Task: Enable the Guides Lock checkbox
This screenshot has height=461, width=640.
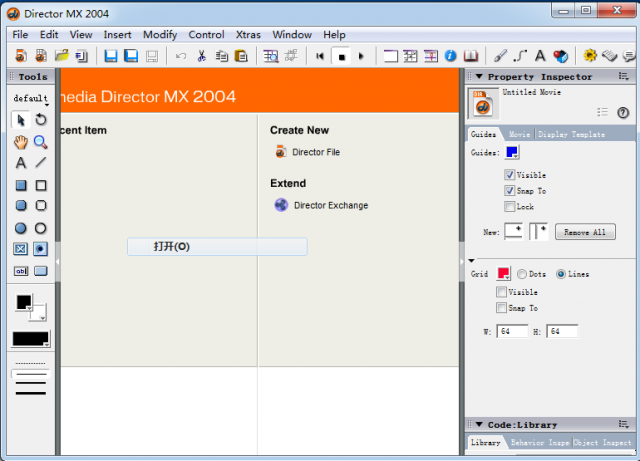Action: [x=509, y=207]
